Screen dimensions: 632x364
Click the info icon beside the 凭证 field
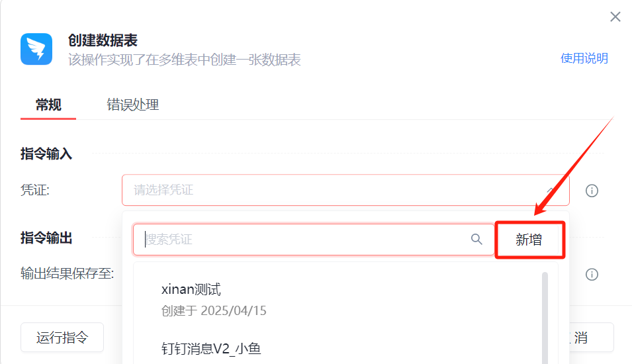coord(592,191)
